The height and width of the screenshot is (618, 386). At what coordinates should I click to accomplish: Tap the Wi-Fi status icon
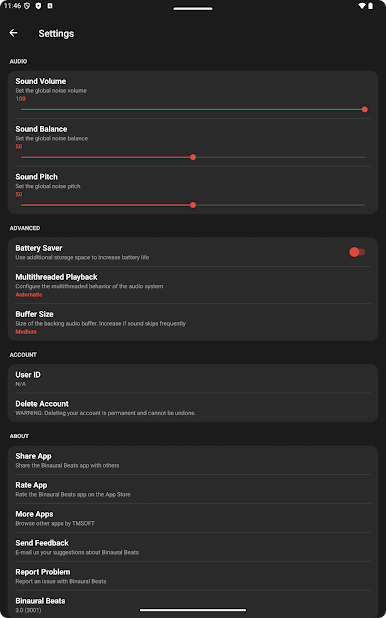point(362,6)
